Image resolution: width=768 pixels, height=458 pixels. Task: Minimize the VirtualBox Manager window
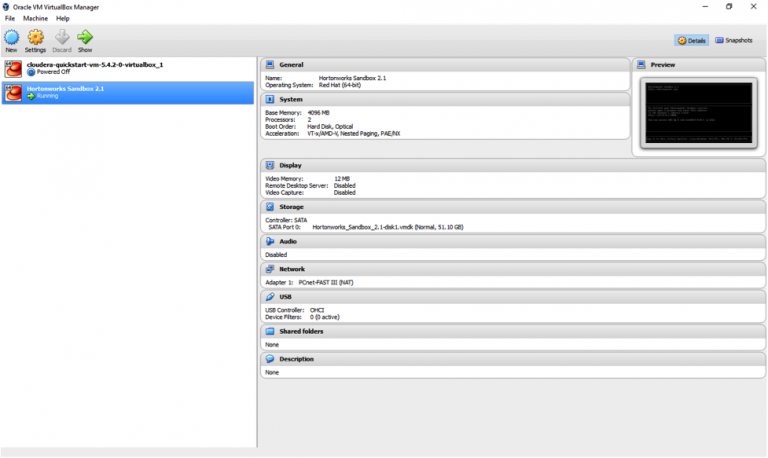(x=705, y=6)
